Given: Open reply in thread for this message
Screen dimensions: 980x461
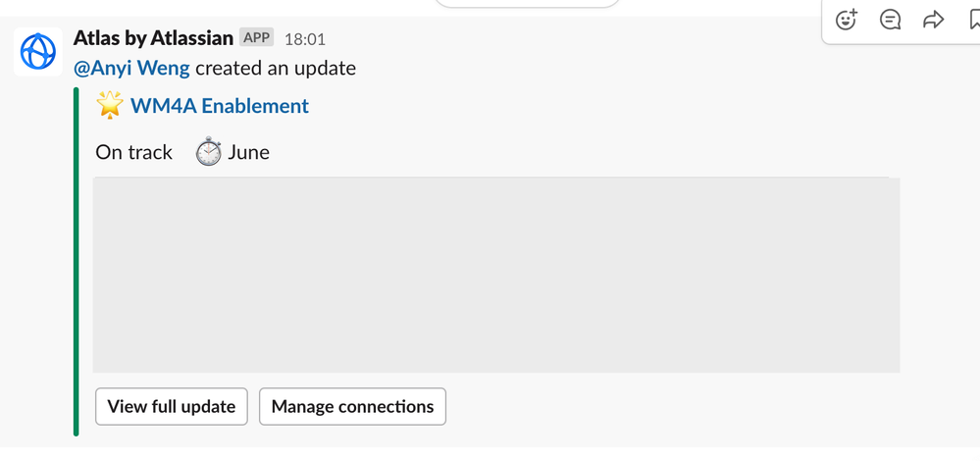Looking at the screenshot, I should pos(890,20).
